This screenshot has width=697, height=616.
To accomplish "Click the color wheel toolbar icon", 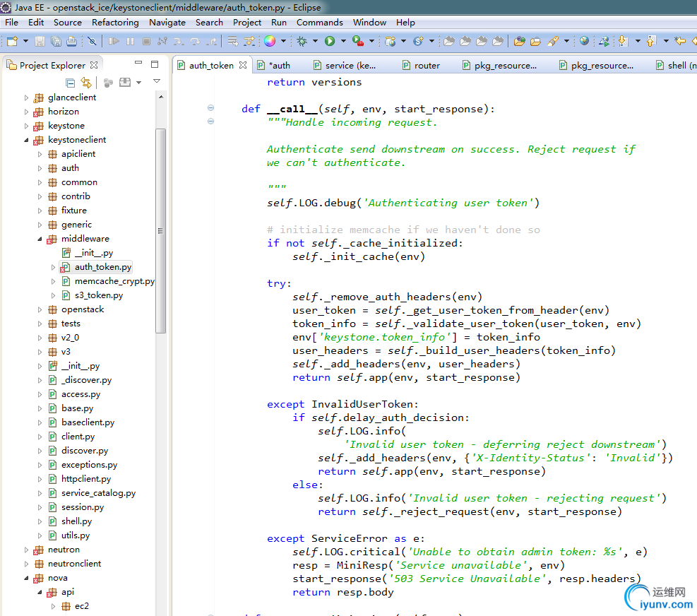I will (270, 41).
